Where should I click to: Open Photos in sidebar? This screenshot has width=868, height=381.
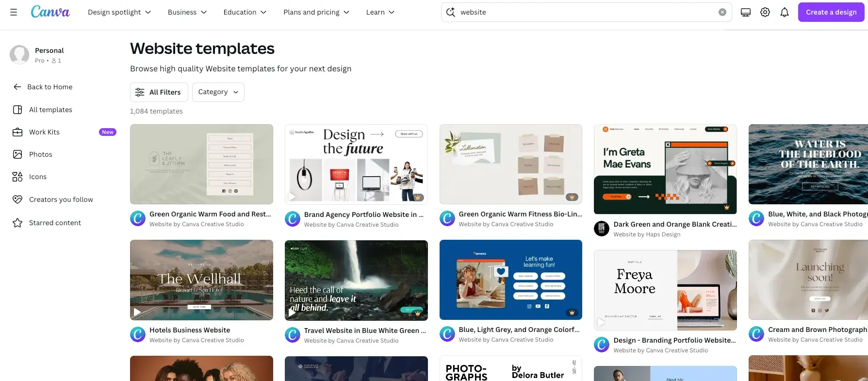pyautogui.click(x=40, y=154)
